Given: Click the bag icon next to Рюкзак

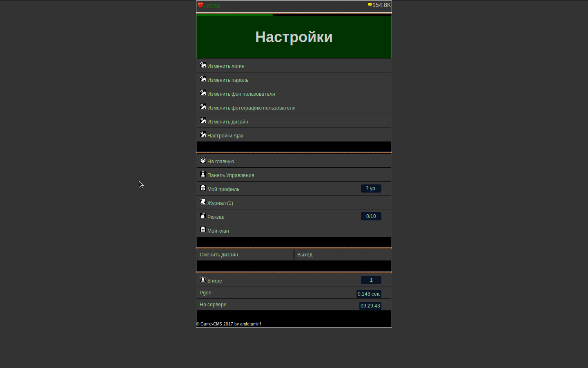Looking at the screenshot, I should (x=203, y=216).
